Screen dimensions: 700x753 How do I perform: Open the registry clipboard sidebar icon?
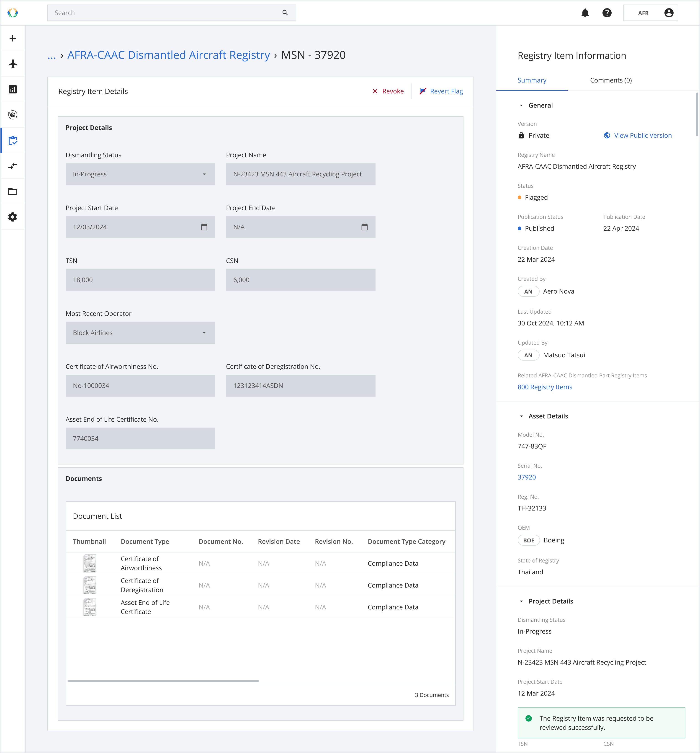[13, 141]
